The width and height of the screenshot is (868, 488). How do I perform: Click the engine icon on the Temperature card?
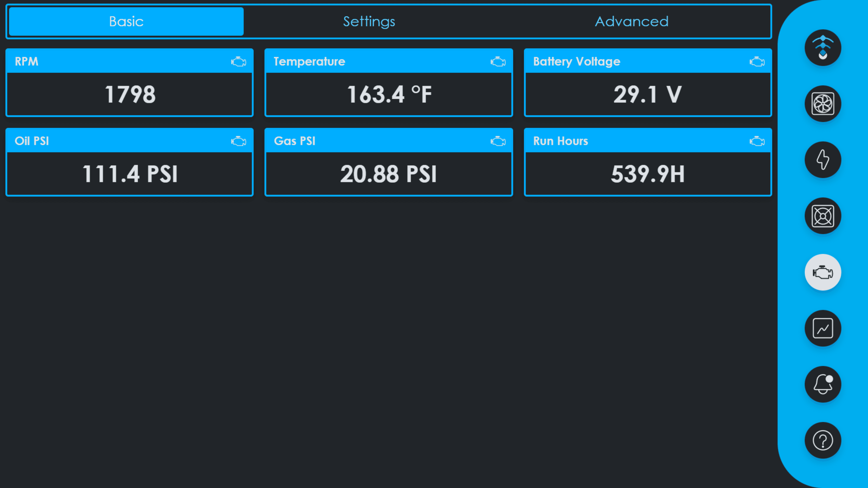point(498,61)
